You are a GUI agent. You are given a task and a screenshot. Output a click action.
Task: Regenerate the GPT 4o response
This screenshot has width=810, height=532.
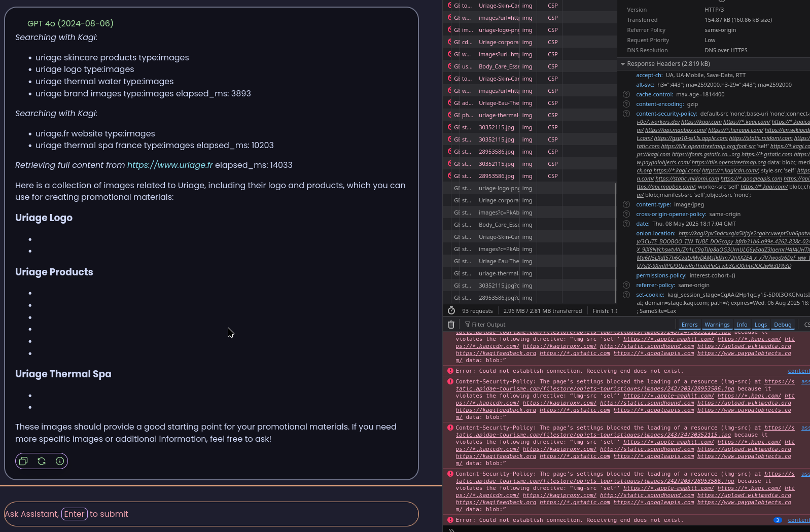(42, 461)
